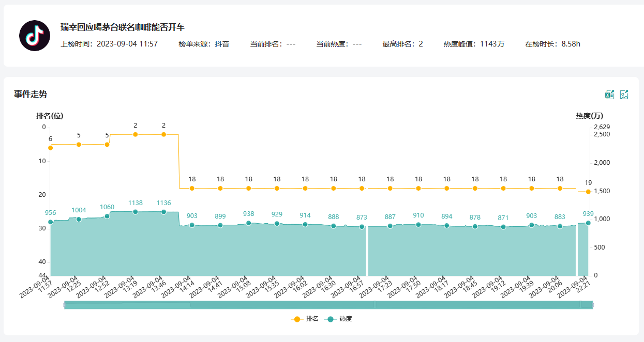The height and width of the screenshot is (342, 644).
Task: Click the rank 19 point at 22:21
Action: [x=588, y=192]
